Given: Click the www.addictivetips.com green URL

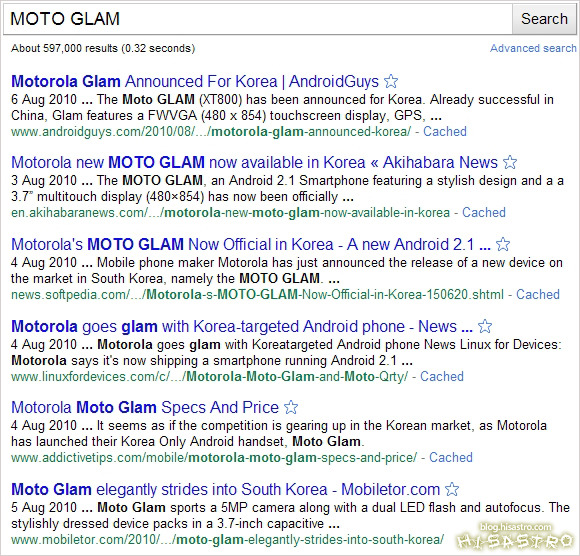Looking at the screenshot, I should click(x=214, y=458).
